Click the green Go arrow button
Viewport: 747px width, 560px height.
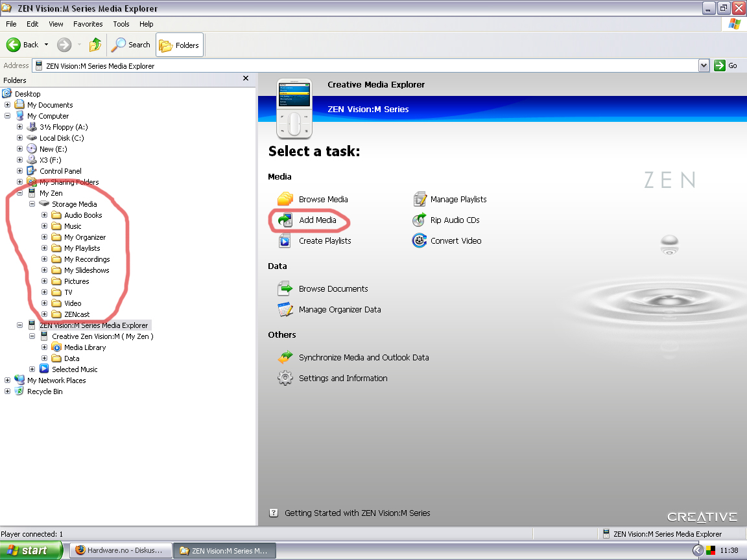coord(719,65)
